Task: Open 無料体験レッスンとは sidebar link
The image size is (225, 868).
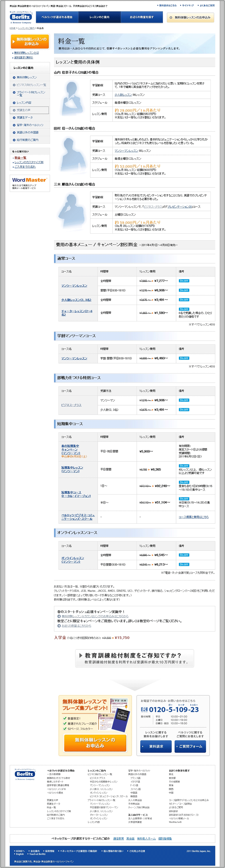Action: [x=26, y=53]
